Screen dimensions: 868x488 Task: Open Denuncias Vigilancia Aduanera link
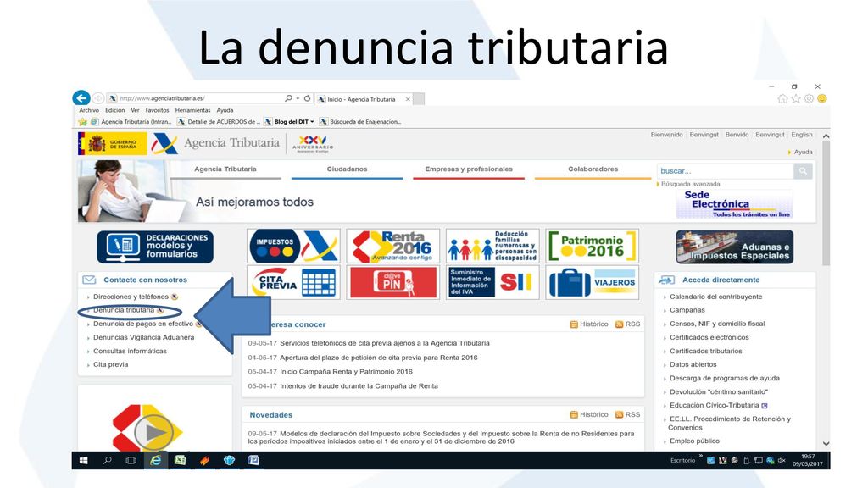pos(144,337)
